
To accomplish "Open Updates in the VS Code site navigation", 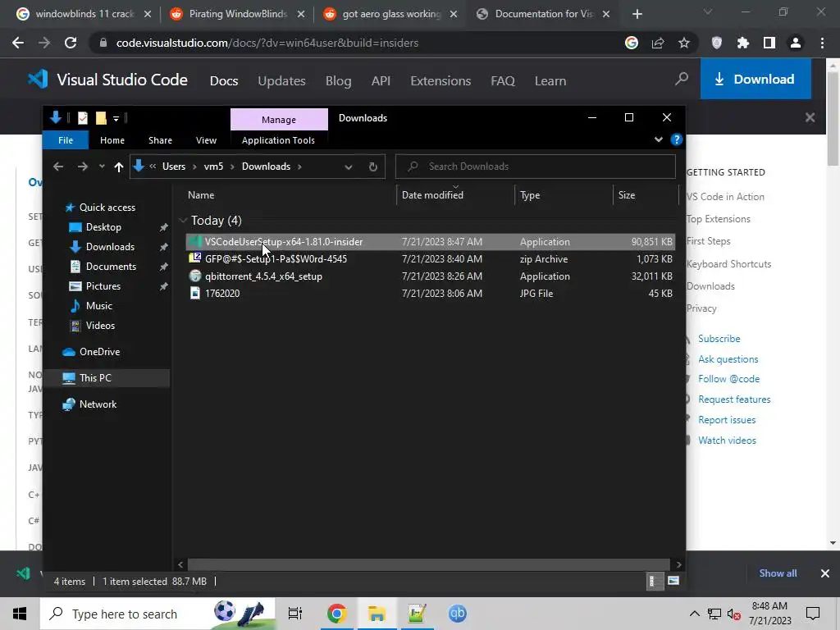I will point(282,81).
